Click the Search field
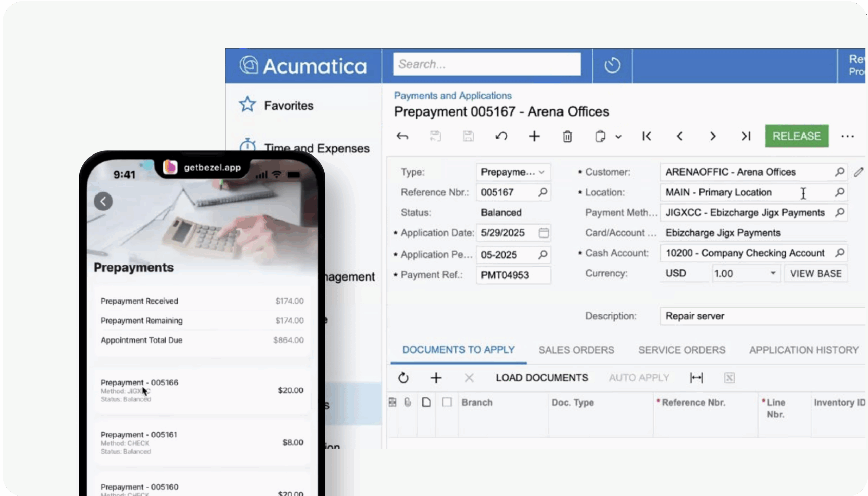Screen dimensions: 868x496 coord(487,64)
